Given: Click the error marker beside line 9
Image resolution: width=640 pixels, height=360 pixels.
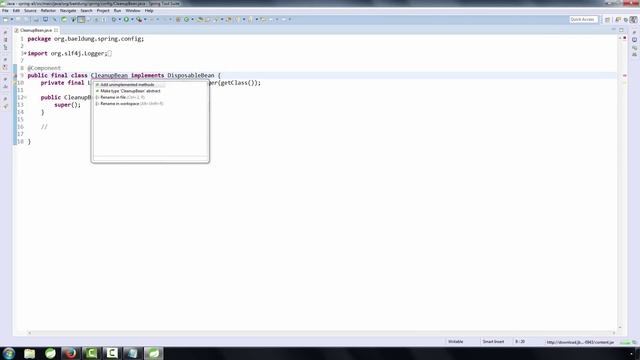Looking at the screenshot, I should pyautogui.click(x=16, y=76).
